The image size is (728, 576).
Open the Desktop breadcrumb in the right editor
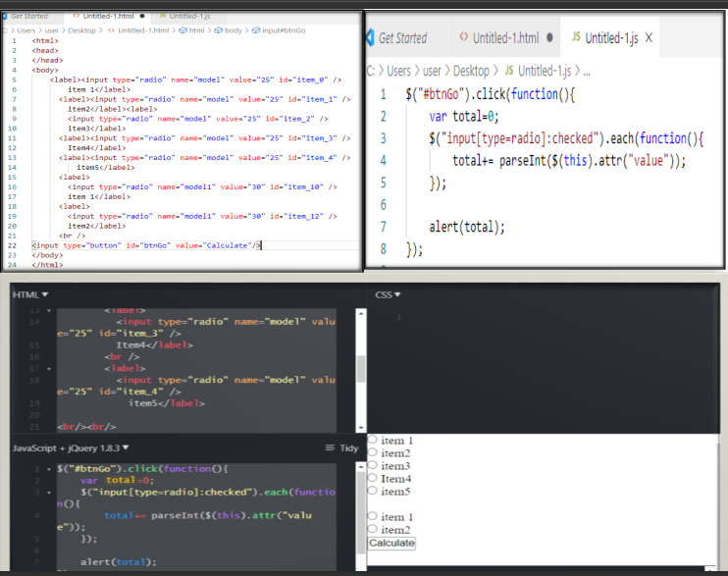pos(471,71)
